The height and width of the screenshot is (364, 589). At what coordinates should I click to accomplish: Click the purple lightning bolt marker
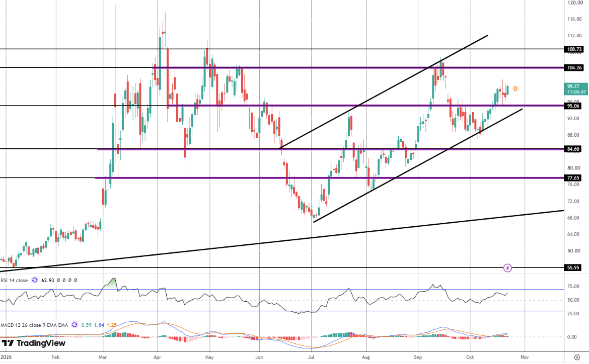click(507, 268)
